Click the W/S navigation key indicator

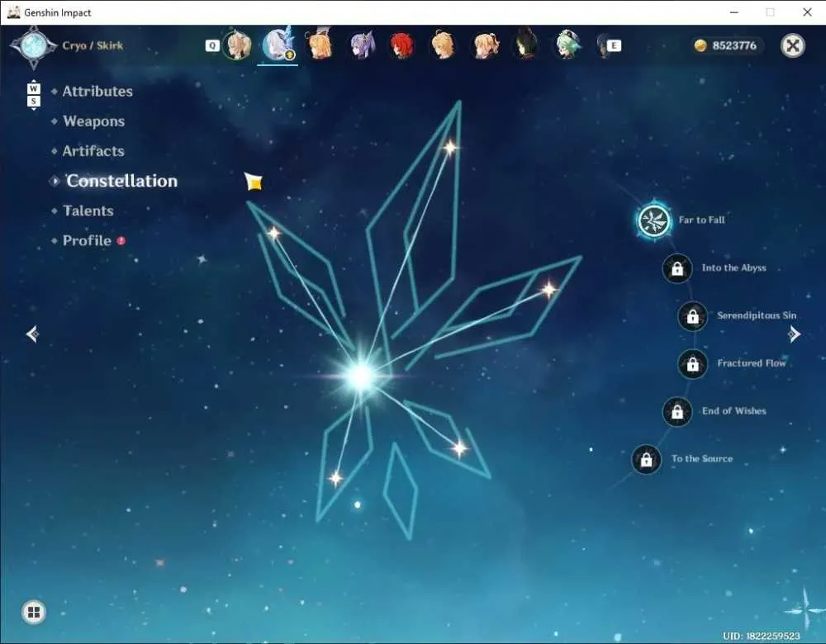point(34,95)
